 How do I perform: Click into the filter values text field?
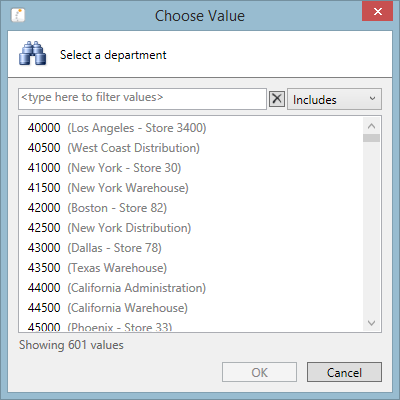(142, 99)
